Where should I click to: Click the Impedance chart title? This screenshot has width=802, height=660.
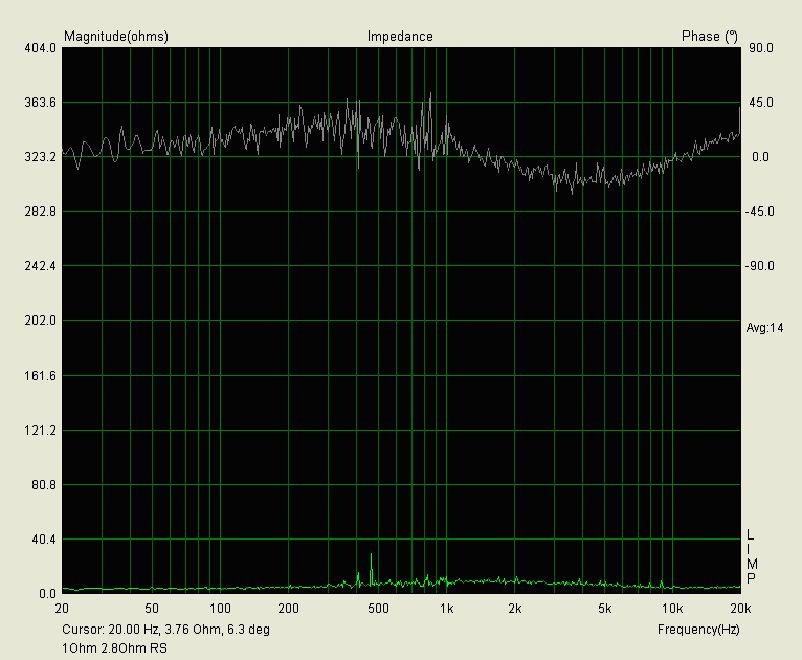coord(400,36)
